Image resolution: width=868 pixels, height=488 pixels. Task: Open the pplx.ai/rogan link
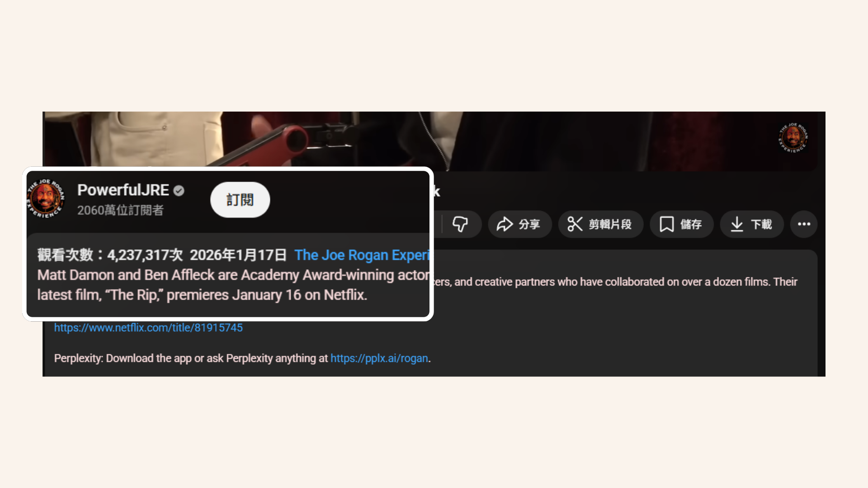(x=379, y=358)
